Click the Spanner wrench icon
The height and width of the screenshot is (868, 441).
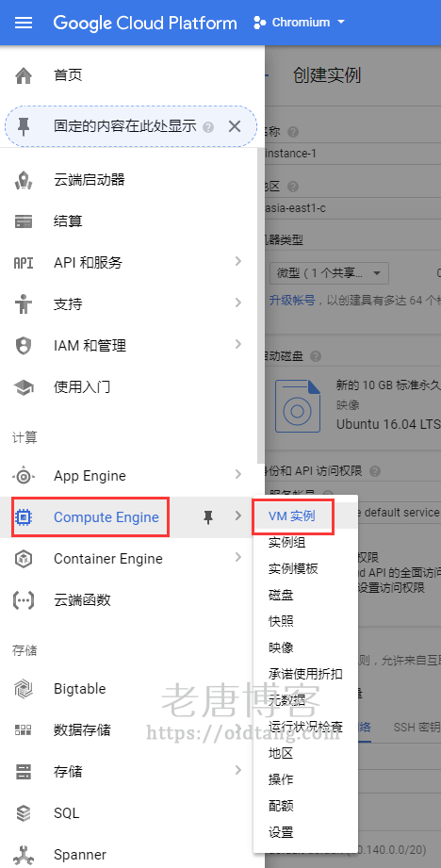pos(24,855)
